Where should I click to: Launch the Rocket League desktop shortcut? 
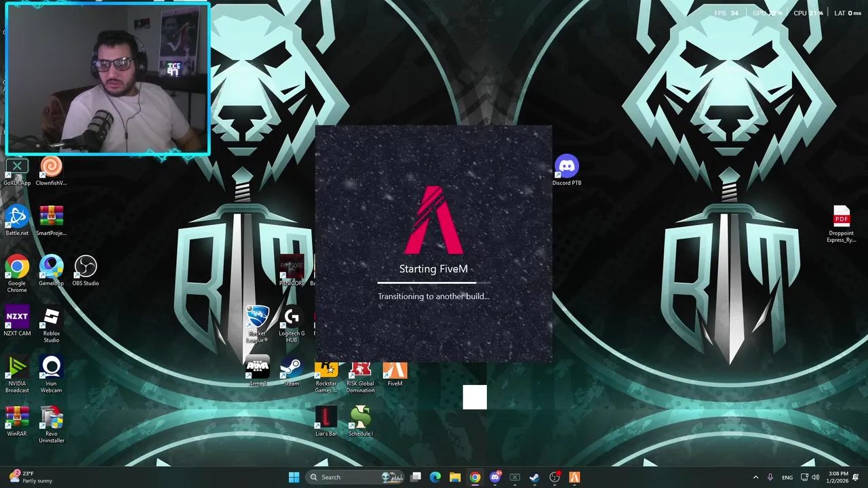coord(257,325)
